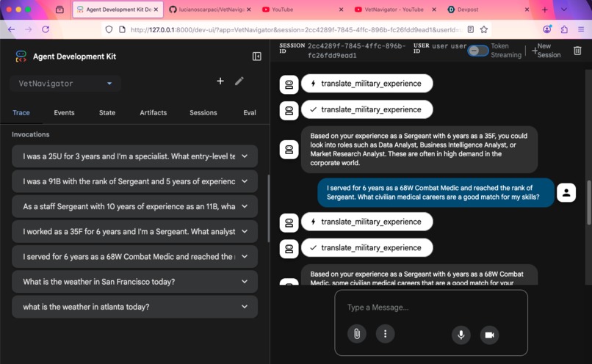The height and width of the screenshot is (364, 592).
Task: Close the Agent Development Kit browser tab
Action: coord(156,10)
